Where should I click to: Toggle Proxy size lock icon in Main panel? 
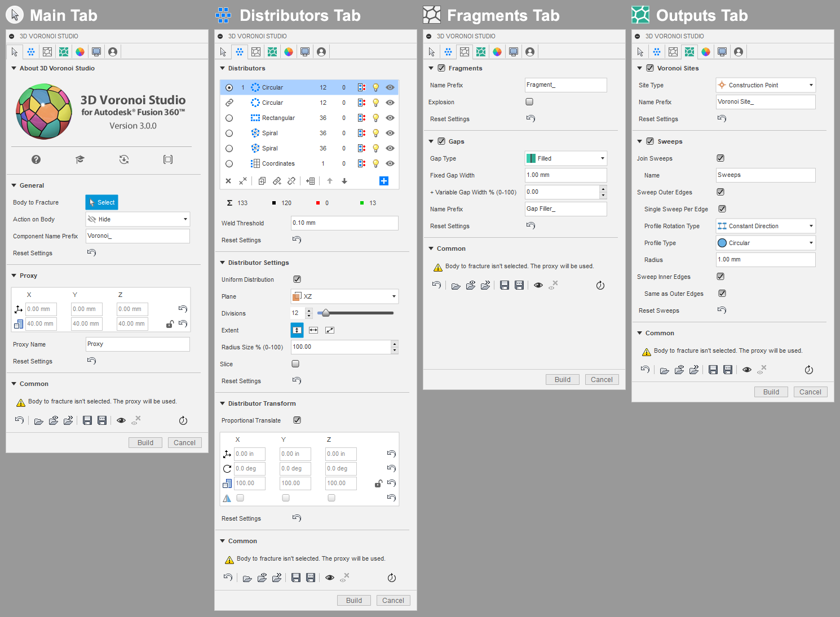click(170, 324)
